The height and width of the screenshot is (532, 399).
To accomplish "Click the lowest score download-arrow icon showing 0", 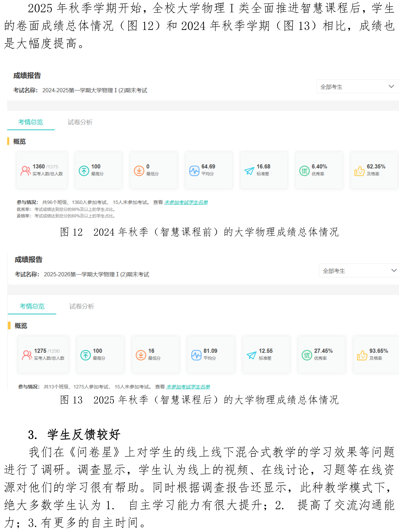I will pyautogui.click(x=139, y=171).
